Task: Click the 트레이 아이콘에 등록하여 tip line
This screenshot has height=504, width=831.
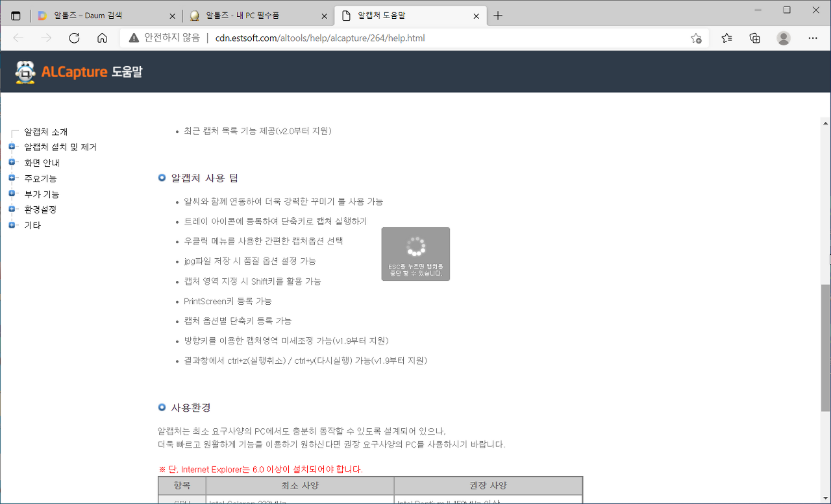Action: pyautogui.click(x=275, y=221)
